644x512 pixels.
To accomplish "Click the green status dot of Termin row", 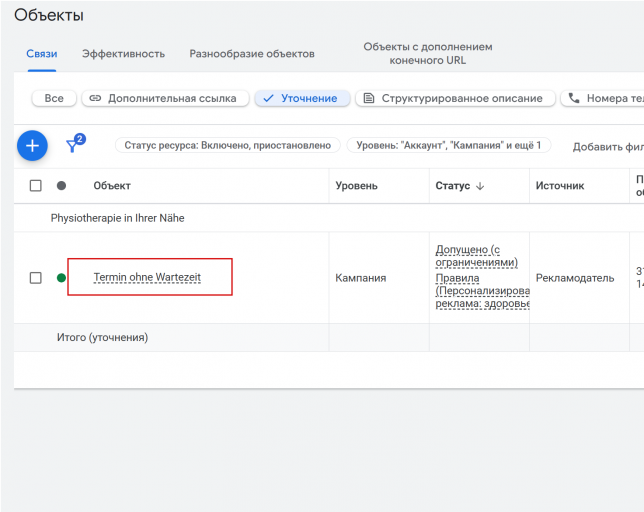I will point(61,278).
